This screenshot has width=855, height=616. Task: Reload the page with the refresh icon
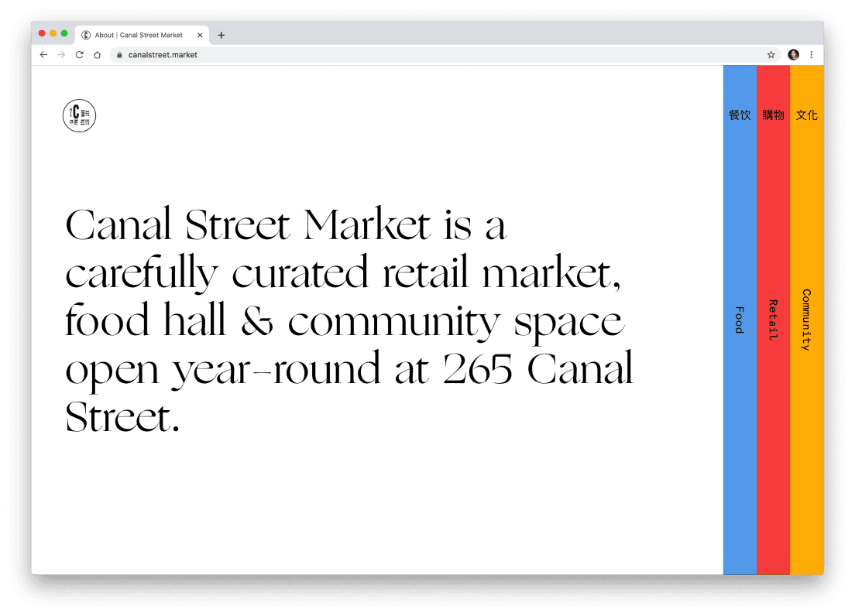coord(80,55)
